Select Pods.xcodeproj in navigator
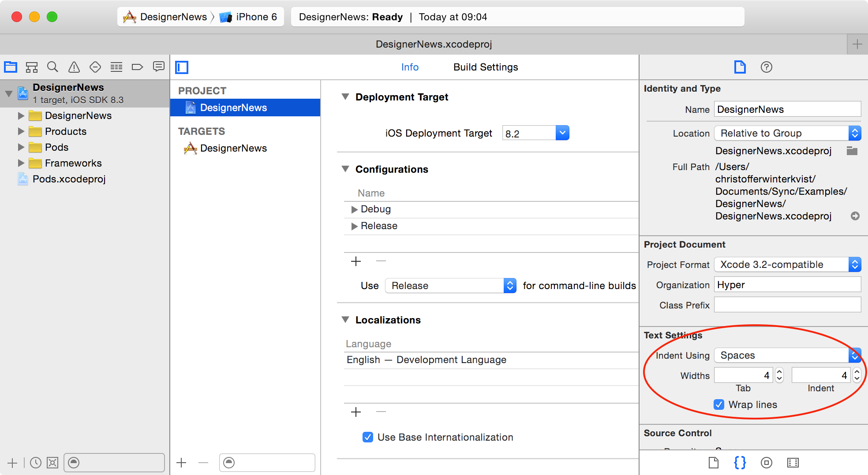 coord(69,179)
